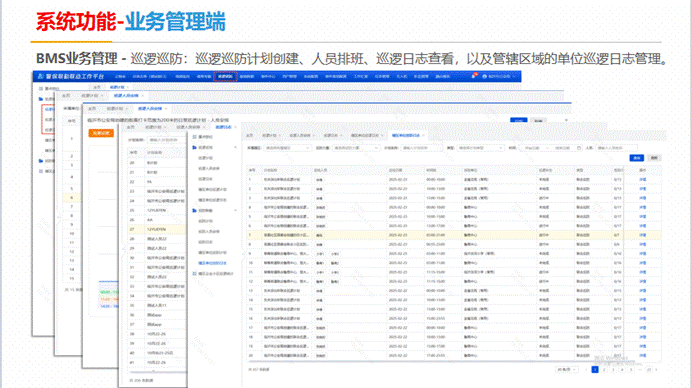This screenshot has width=692, height=388.
Task: Open the notification bell in top bar
Action: pos(473,76)
